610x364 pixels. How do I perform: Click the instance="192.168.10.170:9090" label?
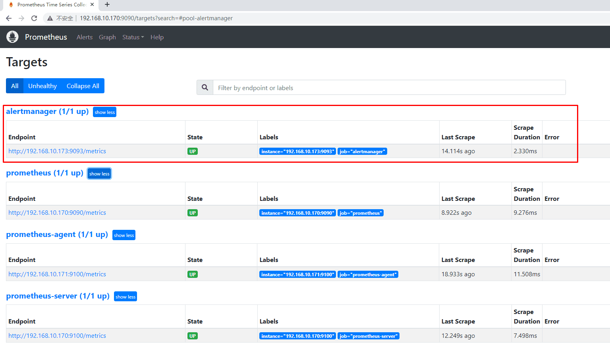coord(298,213)
